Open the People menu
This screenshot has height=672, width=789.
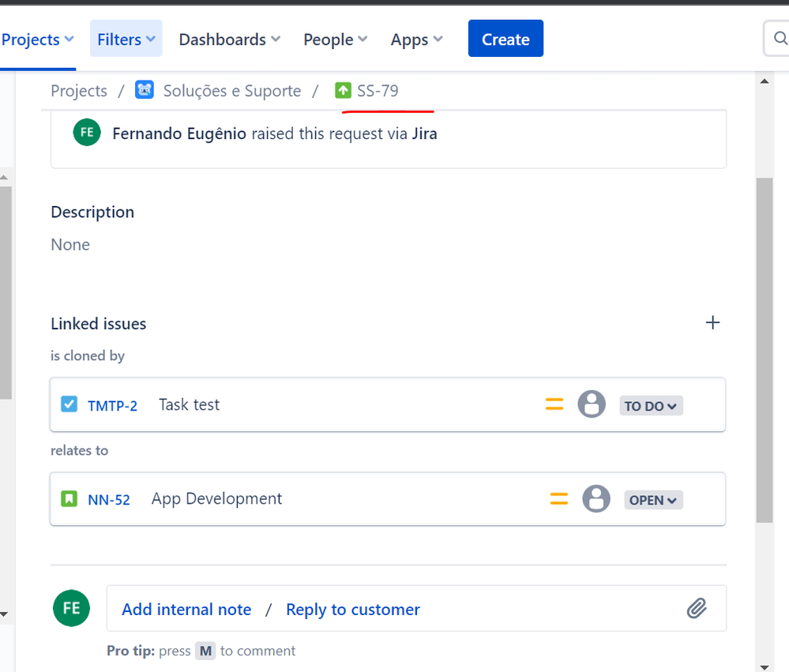tap(335, 39)
